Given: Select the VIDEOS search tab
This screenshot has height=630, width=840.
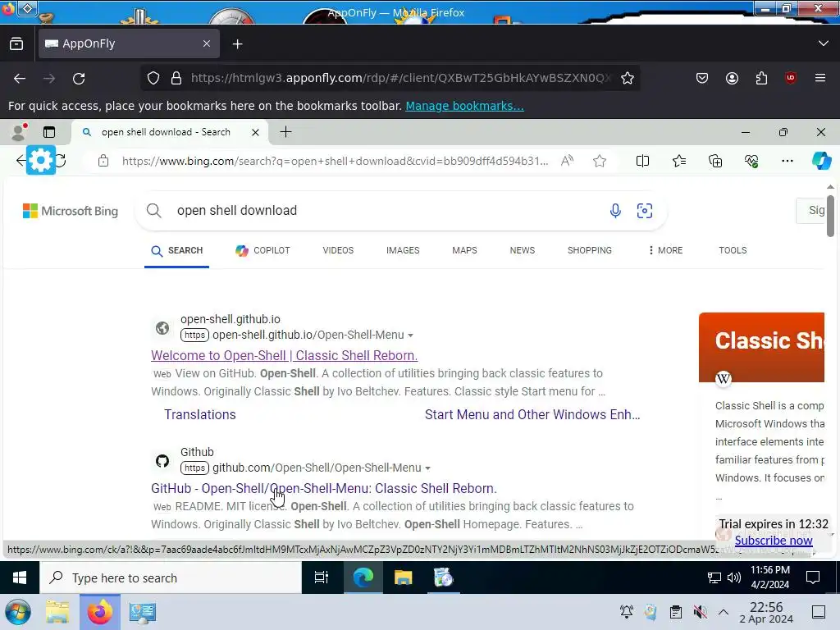Looking at the screenshot, I should point(338,250).
